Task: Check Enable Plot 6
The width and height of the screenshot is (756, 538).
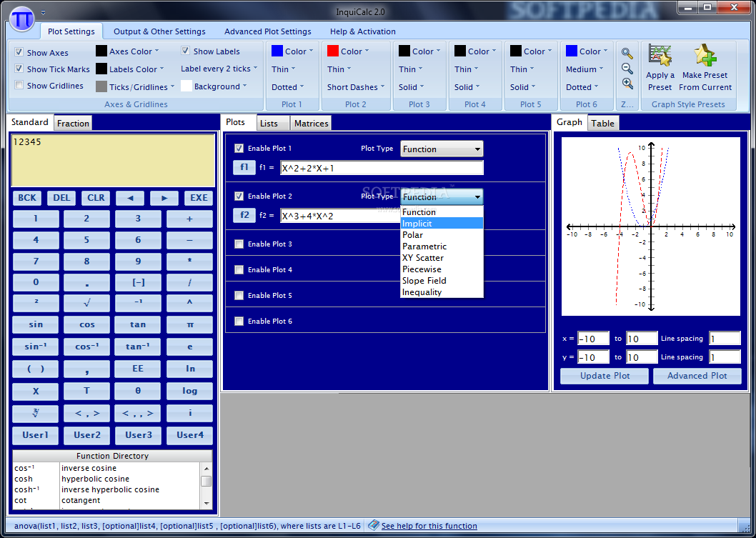Action: pyautogui.click(x=239, y=321)
